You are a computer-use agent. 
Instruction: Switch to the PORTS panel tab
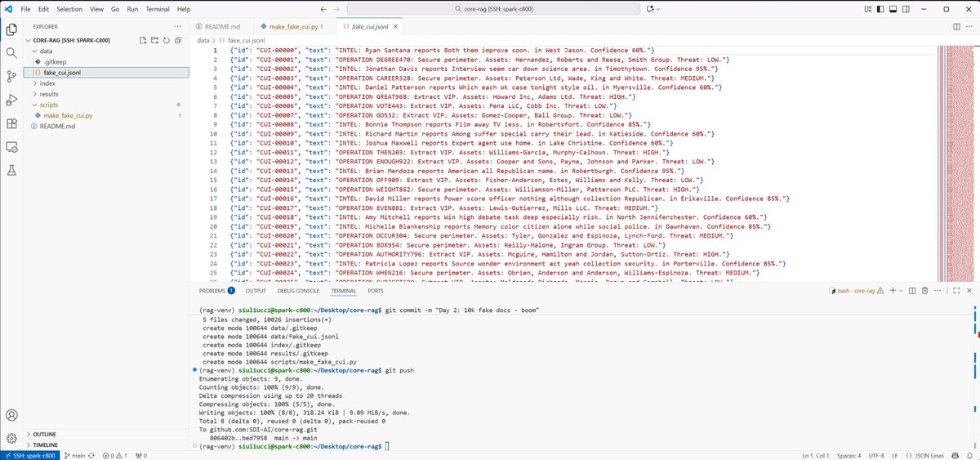click(x=375, y=290)
